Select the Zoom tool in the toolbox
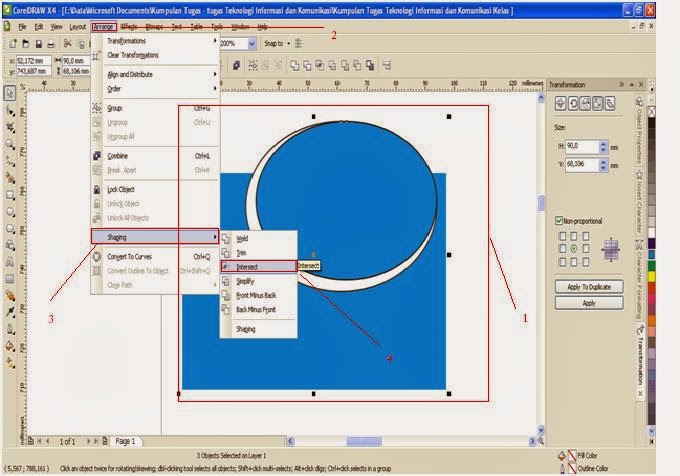 click(10, 144)
